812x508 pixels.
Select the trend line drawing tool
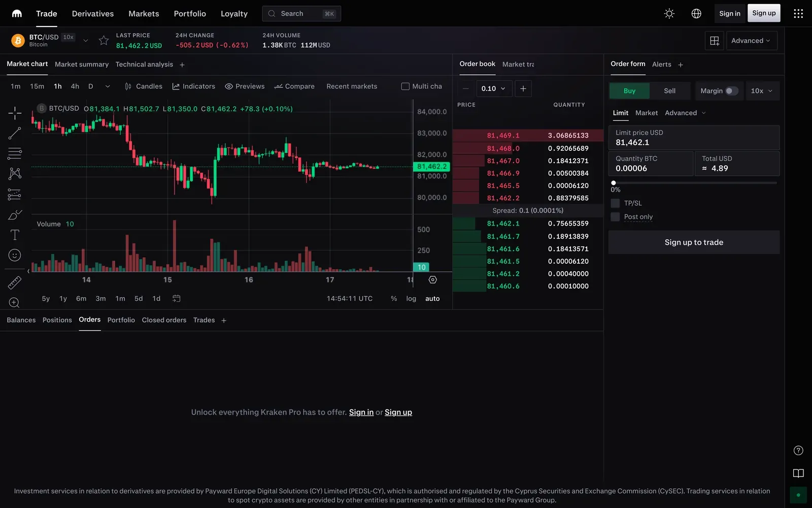[15, 133]
